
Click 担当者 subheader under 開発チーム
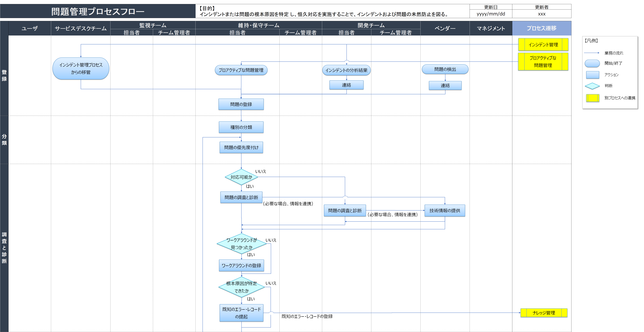(346, 32)
